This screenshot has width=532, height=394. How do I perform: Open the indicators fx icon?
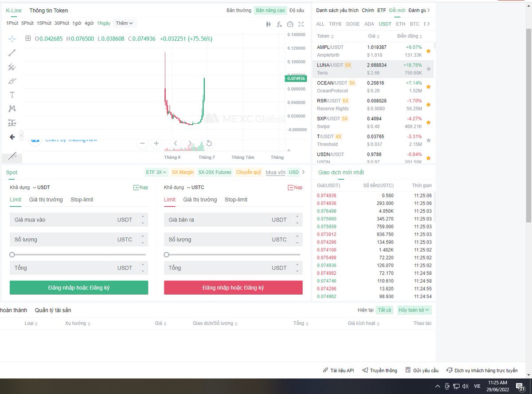pyautogui.click(x=279, y=24)
